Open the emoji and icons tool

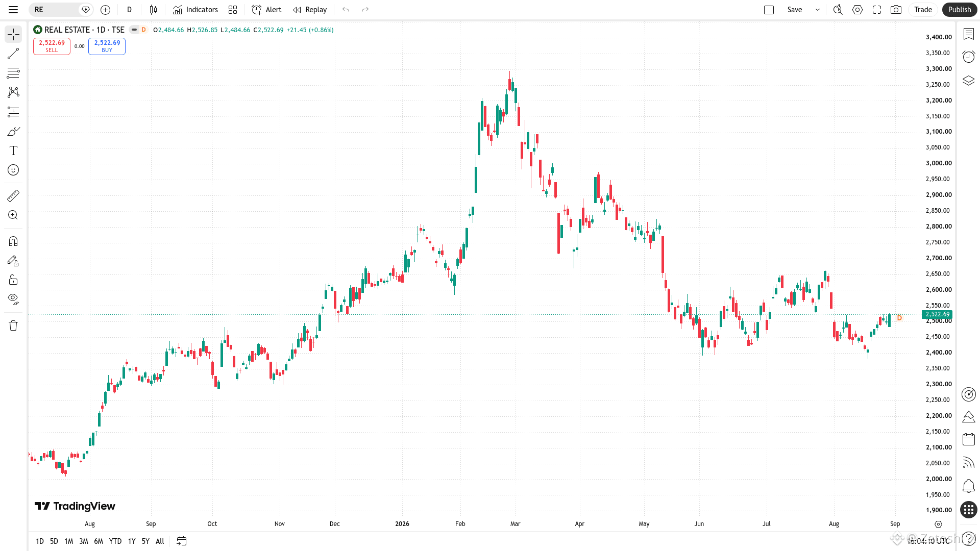13,170
